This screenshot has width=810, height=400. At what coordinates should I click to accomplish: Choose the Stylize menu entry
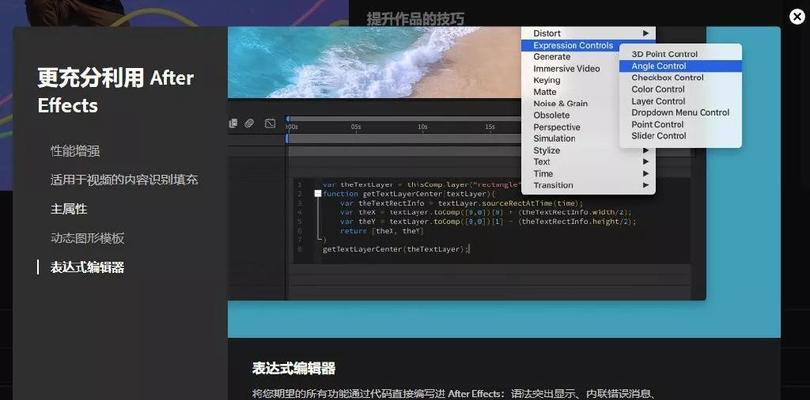547,150
